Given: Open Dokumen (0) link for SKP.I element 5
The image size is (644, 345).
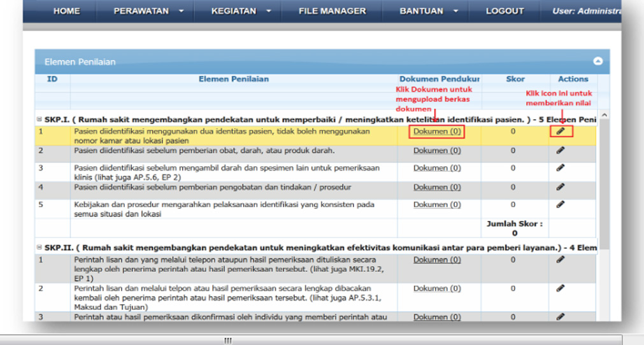Looking at the screenshot, I should (x=437, y=204).
